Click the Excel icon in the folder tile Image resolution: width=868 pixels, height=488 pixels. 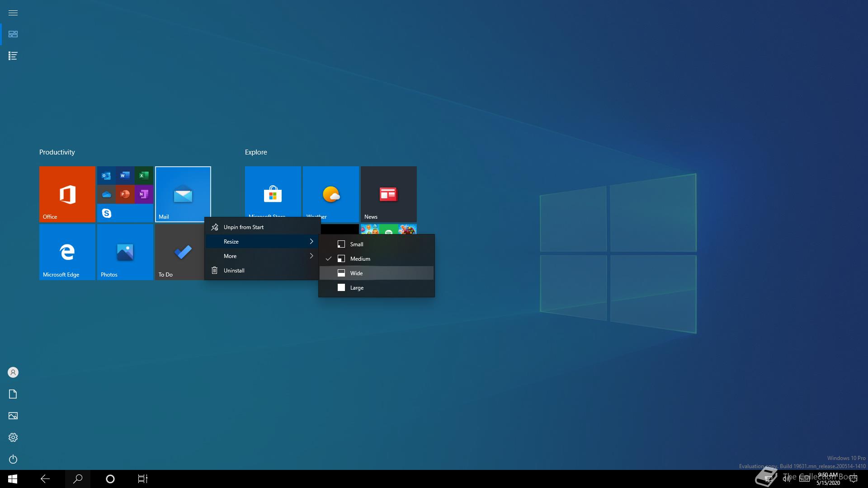click(144, 175)
